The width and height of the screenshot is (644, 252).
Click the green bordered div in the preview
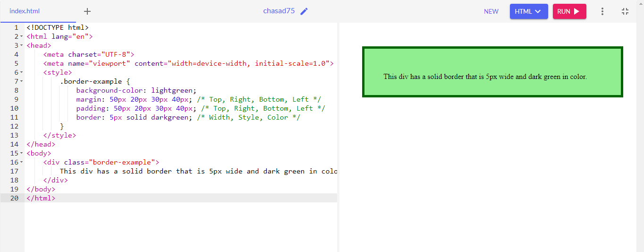(x=492, y=72)
